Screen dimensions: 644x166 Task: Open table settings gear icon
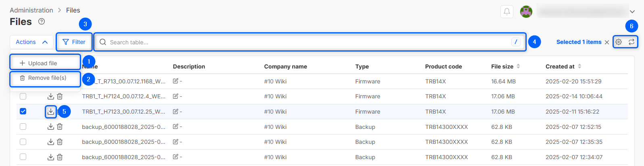coord(619,42)
